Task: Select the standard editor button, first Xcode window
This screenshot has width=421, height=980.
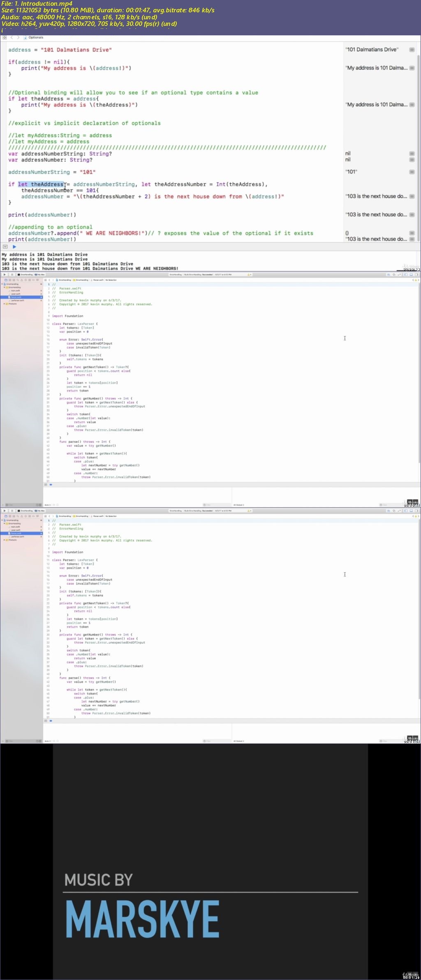Action: pyautogui.click(x=389, y=274)
